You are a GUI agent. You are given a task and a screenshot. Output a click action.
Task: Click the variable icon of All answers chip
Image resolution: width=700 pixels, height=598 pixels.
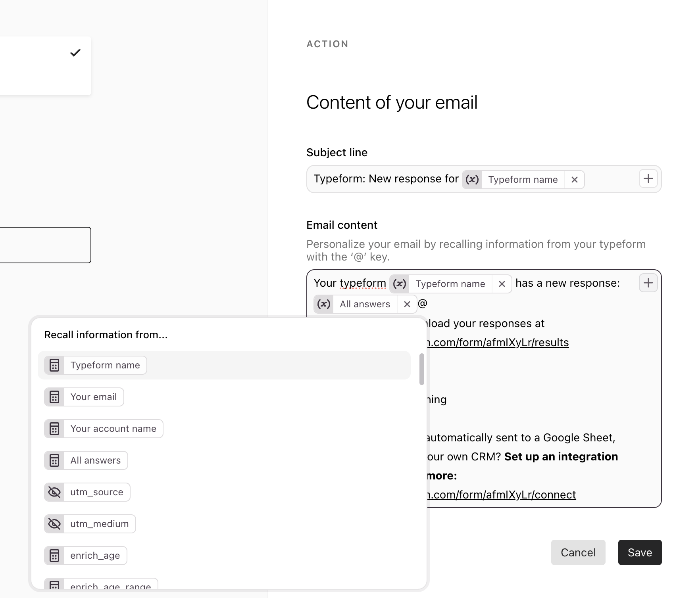[x=323, y=304]
